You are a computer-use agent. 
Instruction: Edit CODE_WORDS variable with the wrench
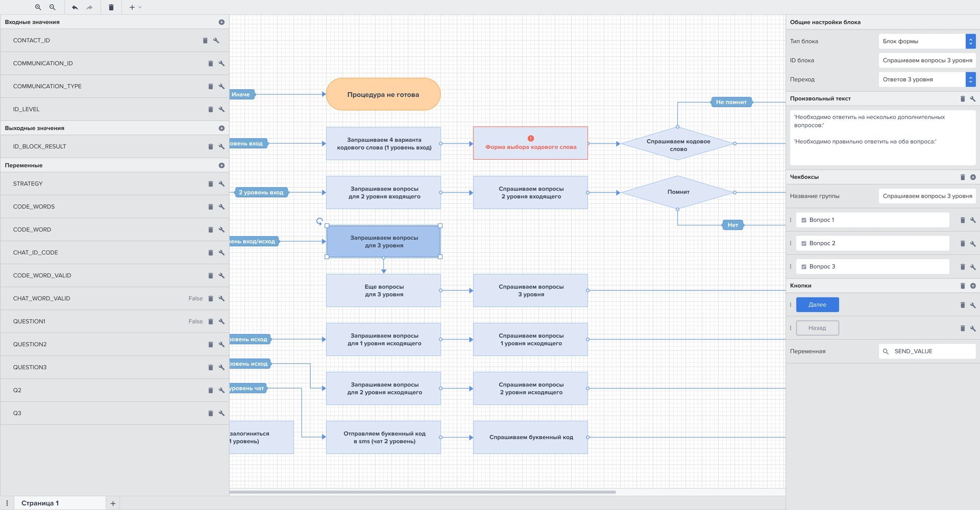(x=221, y=207)
